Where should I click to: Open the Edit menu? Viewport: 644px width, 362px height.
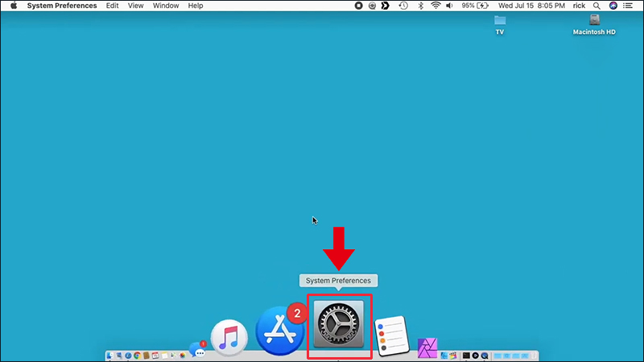click(112, 6)
